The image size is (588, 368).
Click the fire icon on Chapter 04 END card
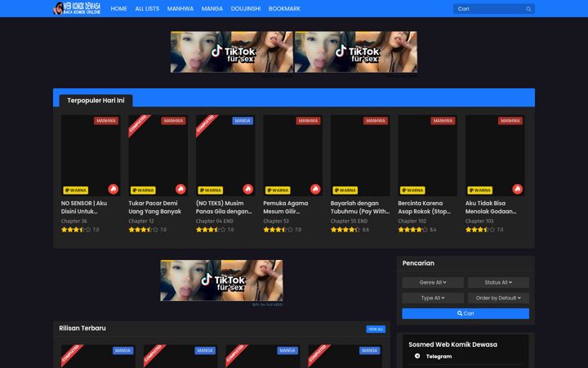(248, 189)
